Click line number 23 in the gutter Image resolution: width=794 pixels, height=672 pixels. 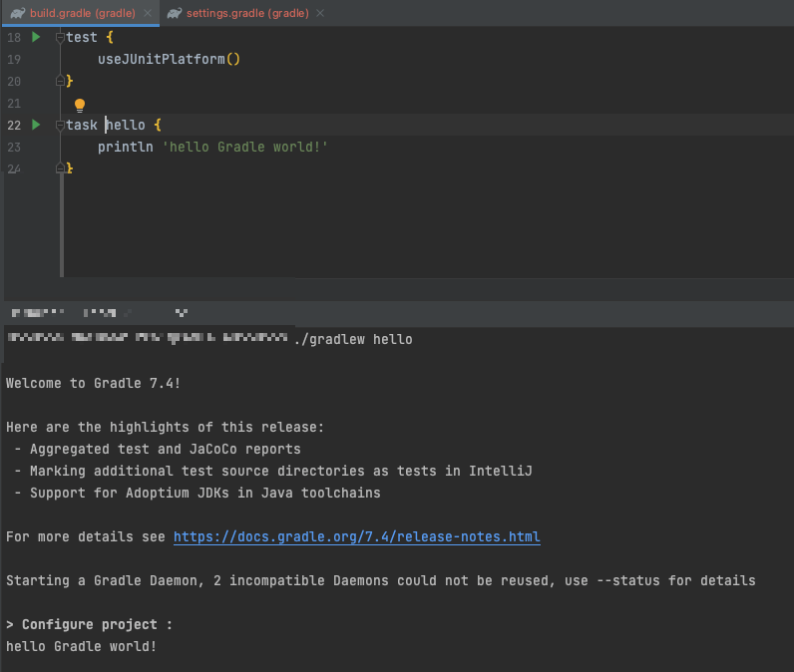tap(14, 148)
